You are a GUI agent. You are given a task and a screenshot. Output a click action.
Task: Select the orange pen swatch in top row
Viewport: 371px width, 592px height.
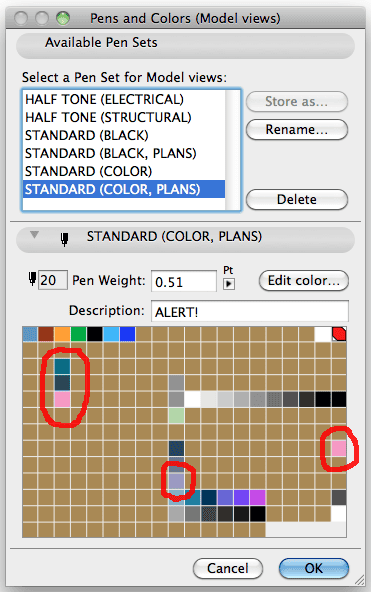(62, 334)
